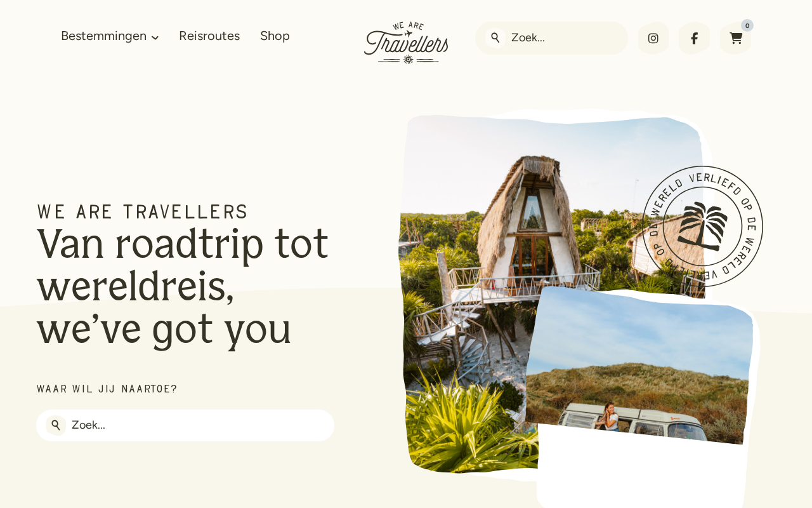
Task: Click the woman by the camper van
Action: pyautogui.click(x=610, y=417)
